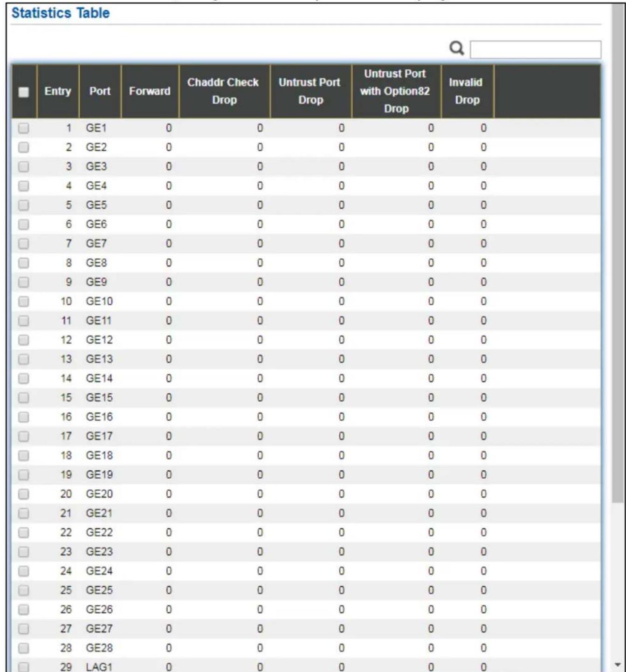Check the GE8 row checkbox

point(23,263)
